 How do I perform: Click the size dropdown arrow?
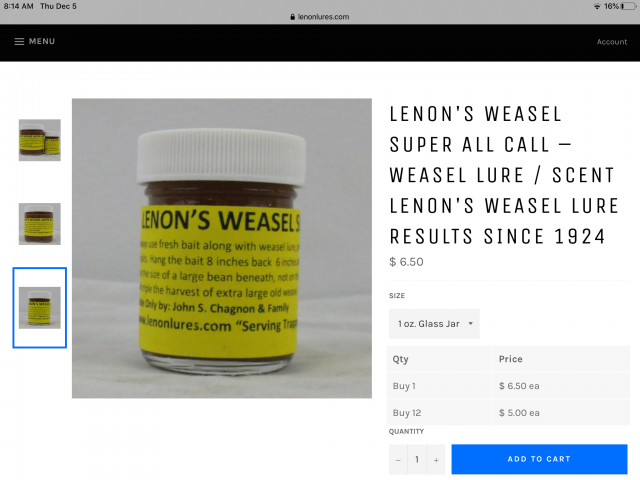470,324
